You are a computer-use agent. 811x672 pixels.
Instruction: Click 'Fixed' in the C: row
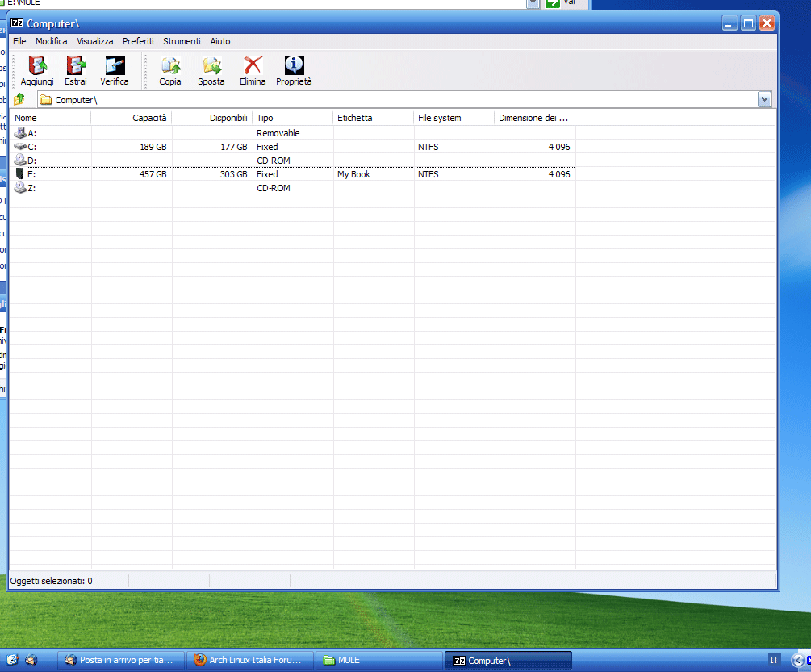point(267,147)
